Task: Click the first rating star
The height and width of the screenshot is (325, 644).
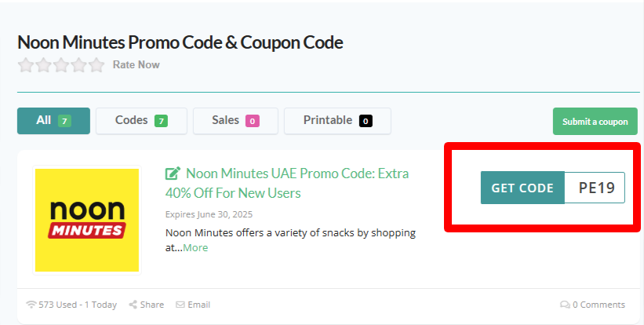Action: tap(26, 65)
